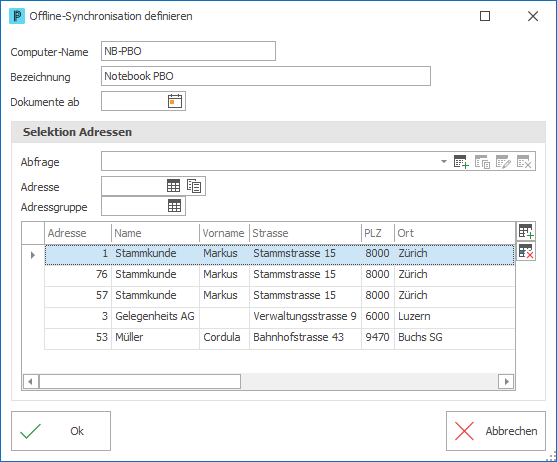557x462 pixels.
Task: Click the left arrow of the horizontal scrollbar
Action: 31,382
